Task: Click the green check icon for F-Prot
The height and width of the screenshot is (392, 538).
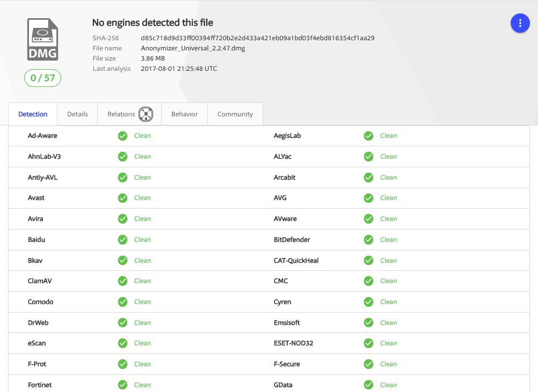Action: pos(122,364)
